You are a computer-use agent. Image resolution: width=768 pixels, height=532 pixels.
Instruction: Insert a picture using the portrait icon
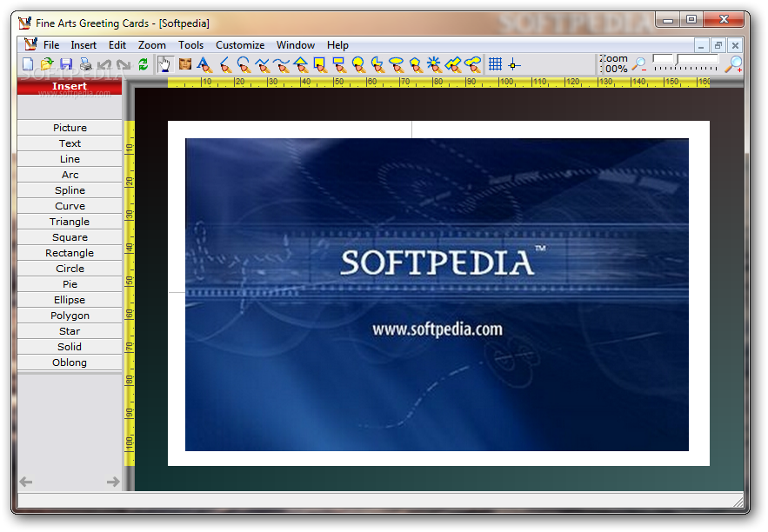coord(185,64)
